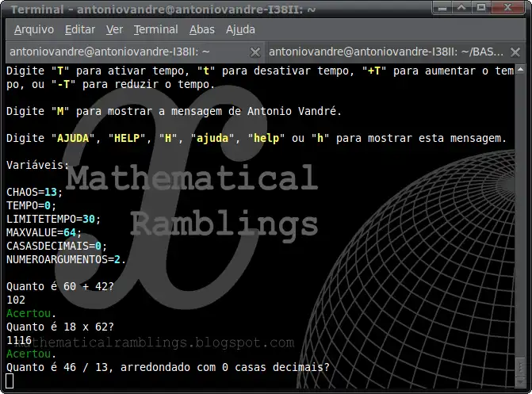
Task: Open the Terminal menu
Action: click(155, 29)
